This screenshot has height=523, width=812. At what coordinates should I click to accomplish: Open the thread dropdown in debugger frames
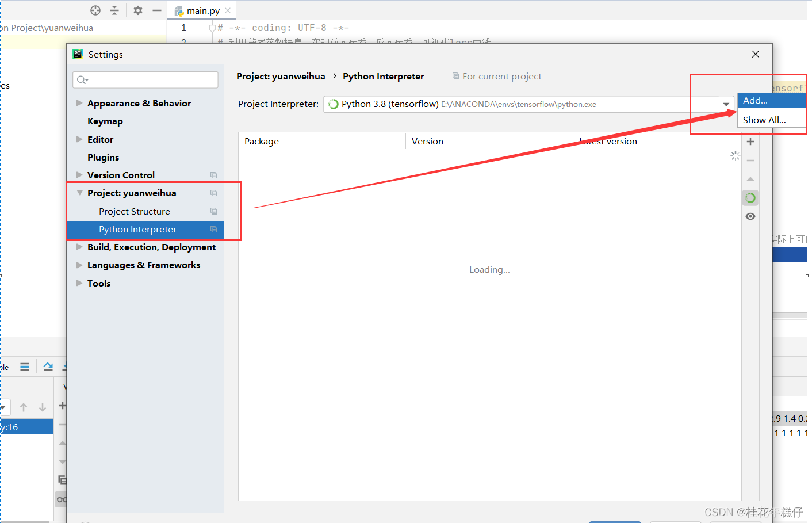click(3, 407)
